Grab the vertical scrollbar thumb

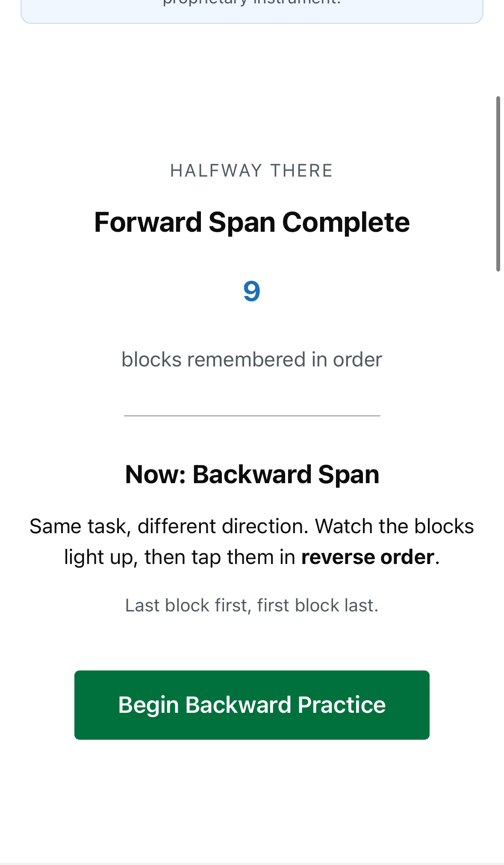498,184
